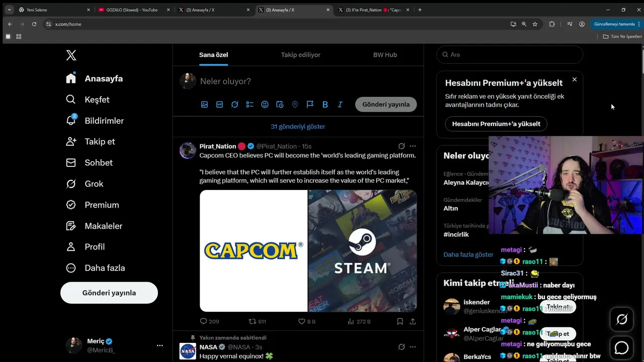Click Hesabını Premium+'a yükselt button

(496, 124)
